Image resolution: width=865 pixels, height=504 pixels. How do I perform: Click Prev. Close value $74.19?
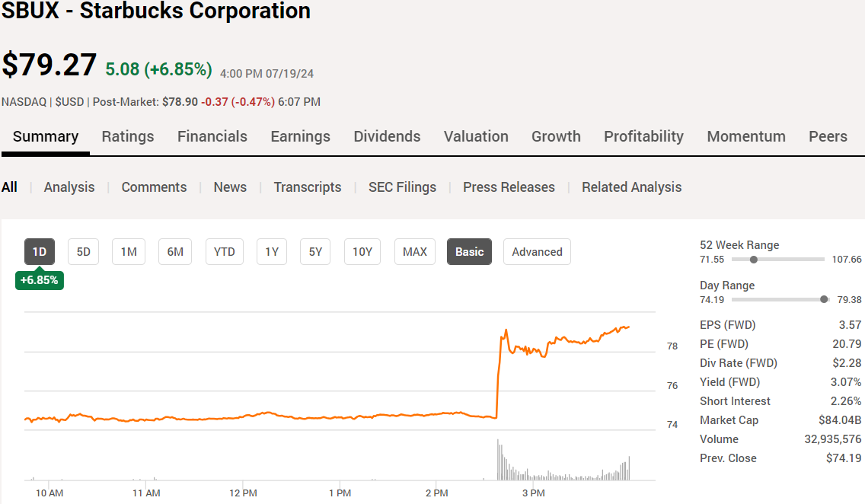844,458
